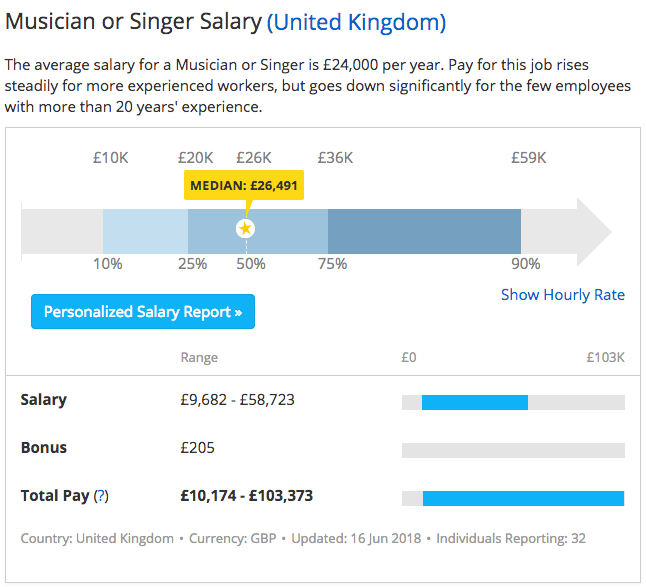Click the £10,174 - £103,373 total pay text
This screenshot has height=587, width=646.
click(247, 496)
